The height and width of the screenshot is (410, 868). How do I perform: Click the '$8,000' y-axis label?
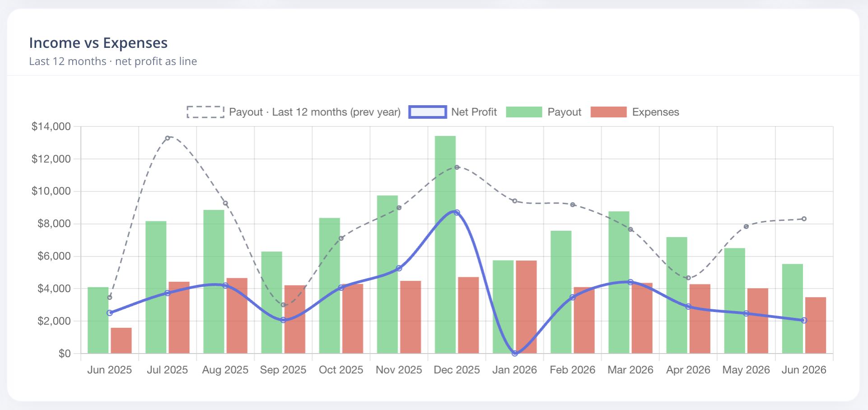click(x=54, y=224)
